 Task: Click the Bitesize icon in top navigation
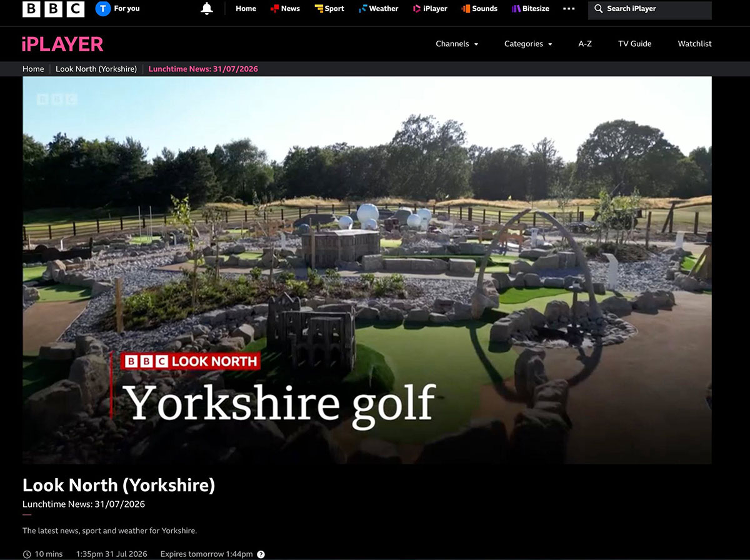pyautogui.click(x=516, y=9)
